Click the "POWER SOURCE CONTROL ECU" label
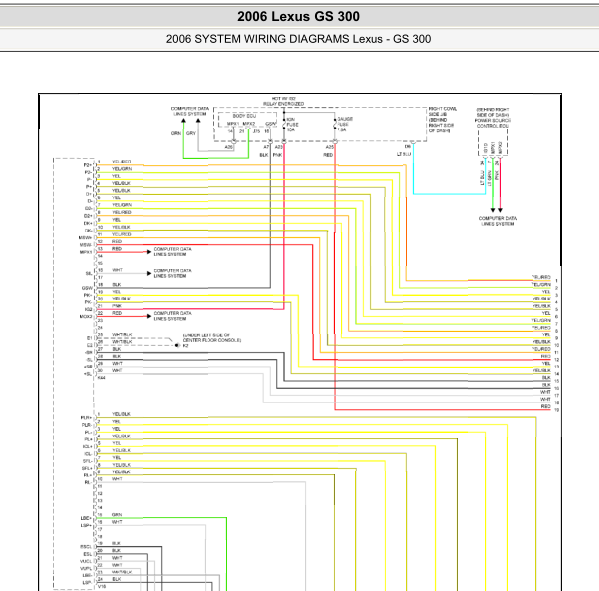Viewport: 599px width, 591px height. pos(493,123)
